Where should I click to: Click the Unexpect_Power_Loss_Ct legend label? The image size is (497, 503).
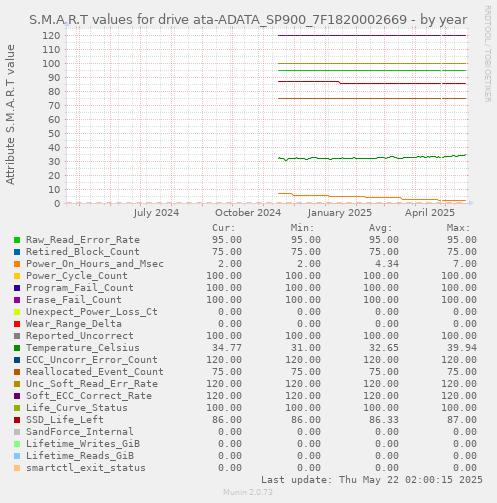pyautogui.click(x=92, y=312)
